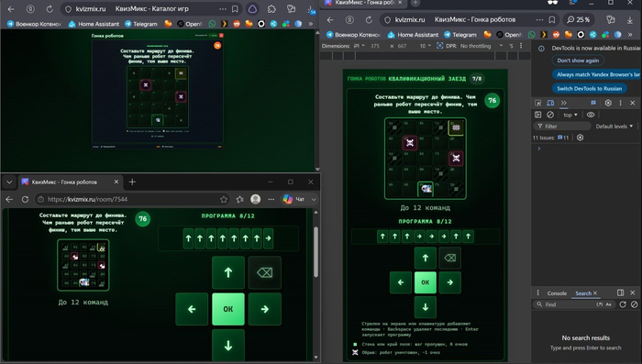642x364 pixels.
Task: Open console issues settings gear icon
Action: pos(580,138)
